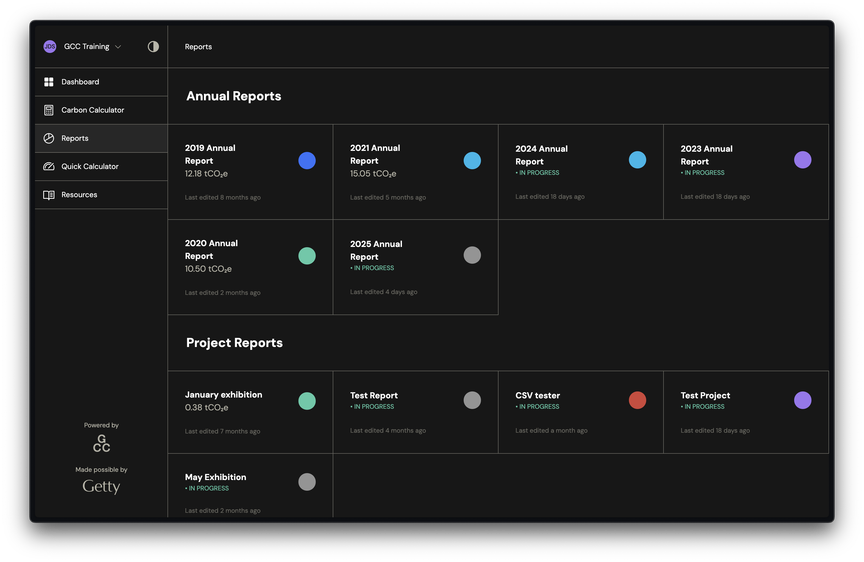This screenshot has height=562, width=864.
Task: Click 'Last edited 5 months ago' text
Action: [x=388, y=197]
